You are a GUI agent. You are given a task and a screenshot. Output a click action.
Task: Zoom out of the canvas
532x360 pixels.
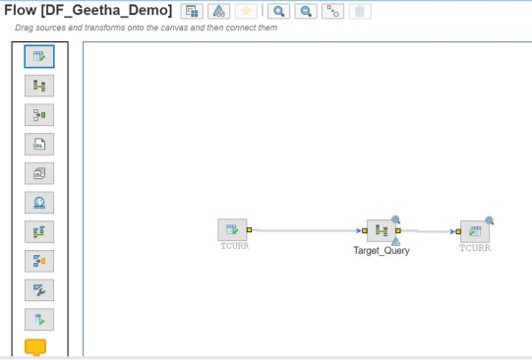[306, 11]
